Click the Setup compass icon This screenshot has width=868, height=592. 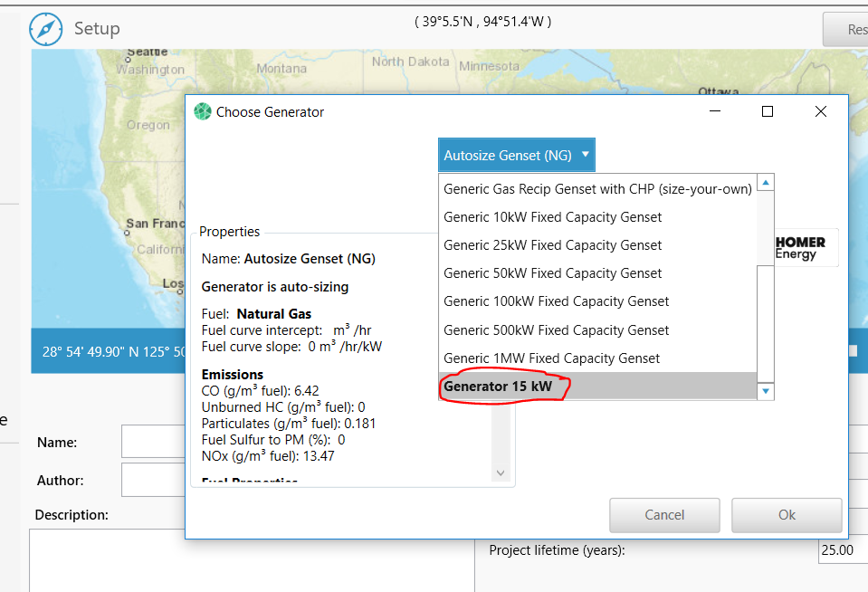45,29
